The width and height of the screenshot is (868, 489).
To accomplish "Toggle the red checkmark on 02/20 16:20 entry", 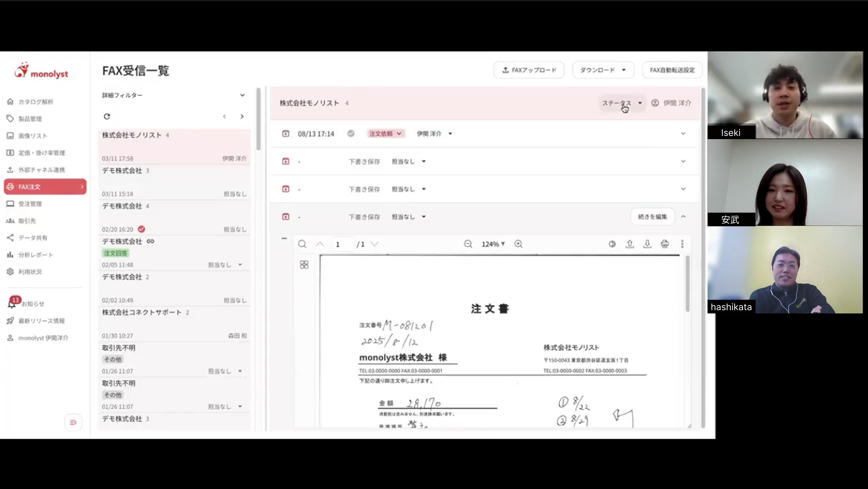I will pos(142,229).
